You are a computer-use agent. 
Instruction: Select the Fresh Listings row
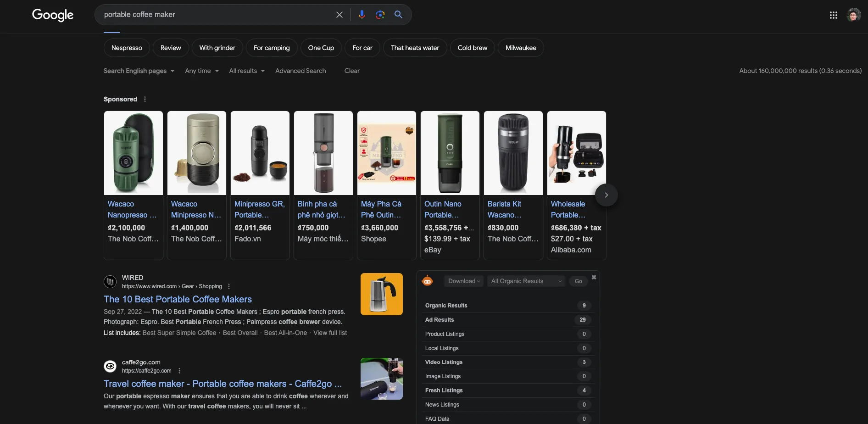point(508,391)
